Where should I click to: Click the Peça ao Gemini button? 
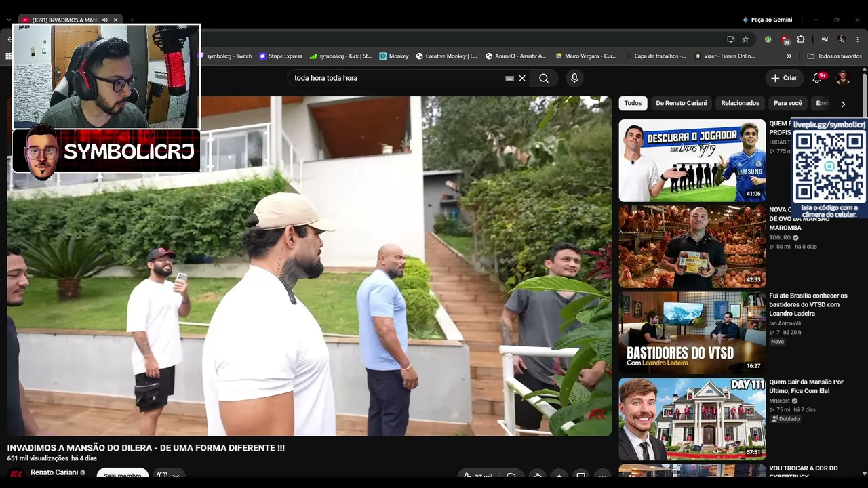[x=767, y=20]
